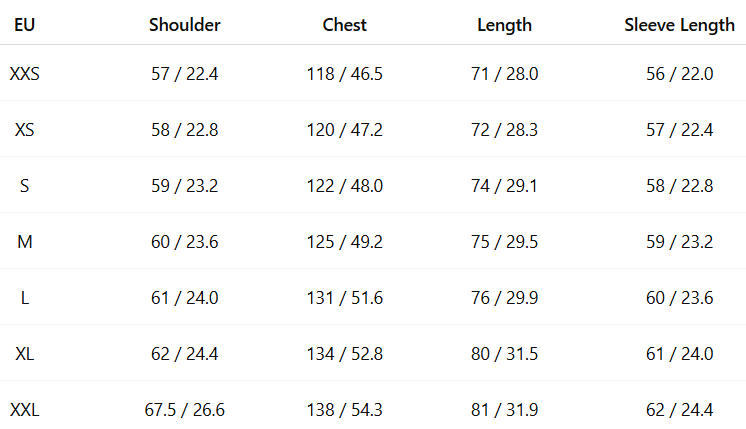Click the XXL shoulder value 67.5 / 26.6

tap(184, 409)
